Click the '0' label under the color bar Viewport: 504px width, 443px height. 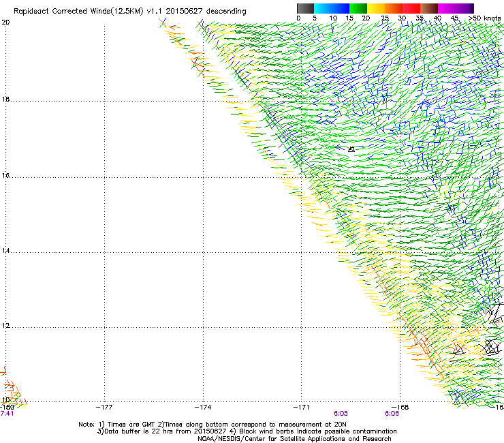tap(298, 18)
